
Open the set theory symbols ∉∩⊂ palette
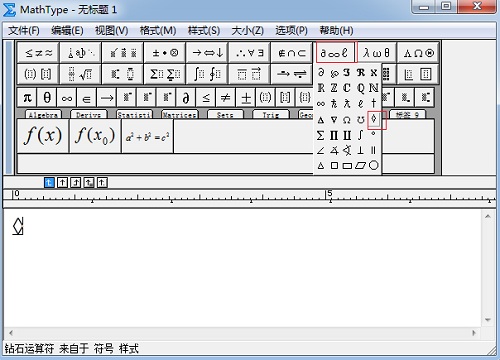pyautogui.click(x=292, y=53)
